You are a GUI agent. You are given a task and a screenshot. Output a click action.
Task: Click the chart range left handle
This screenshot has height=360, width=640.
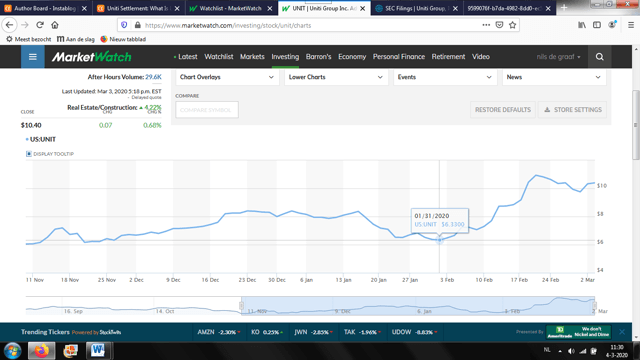241,306
